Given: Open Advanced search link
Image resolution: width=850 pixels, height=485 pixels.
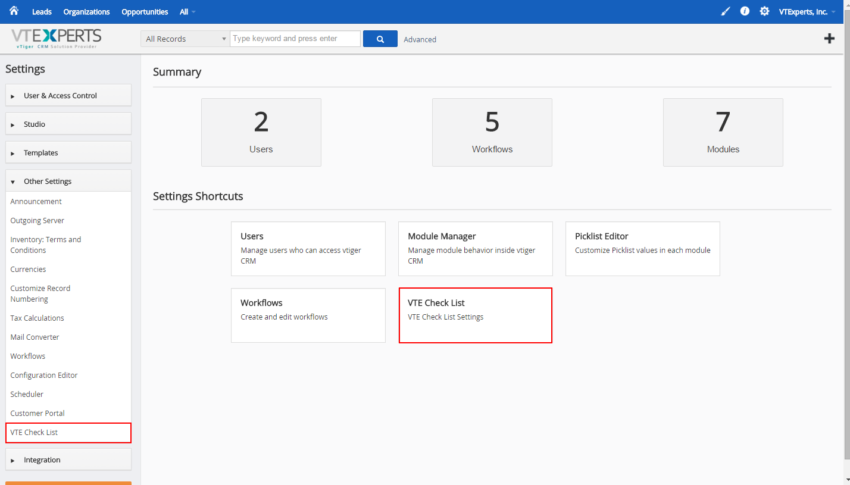Looking at the screenshot, I should (420, 40).
